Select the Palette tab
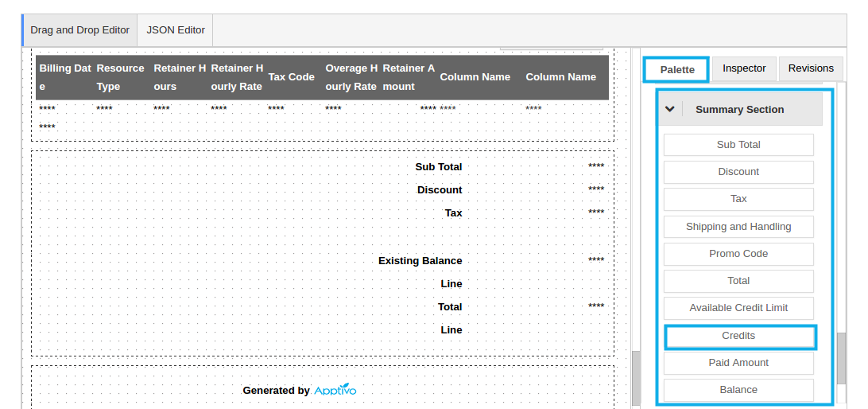 tap(676, 70)
